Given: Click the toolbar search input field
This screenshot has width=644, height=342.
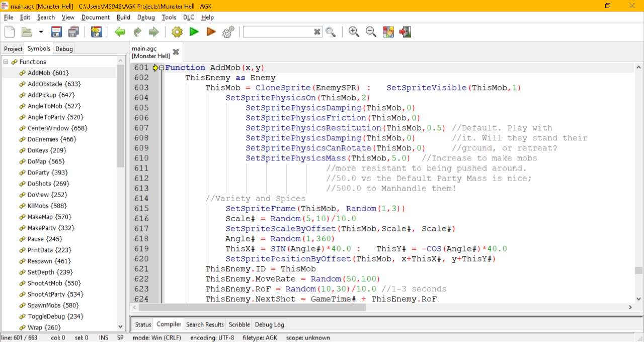Looking at the screenshot, I should (278, 32).
